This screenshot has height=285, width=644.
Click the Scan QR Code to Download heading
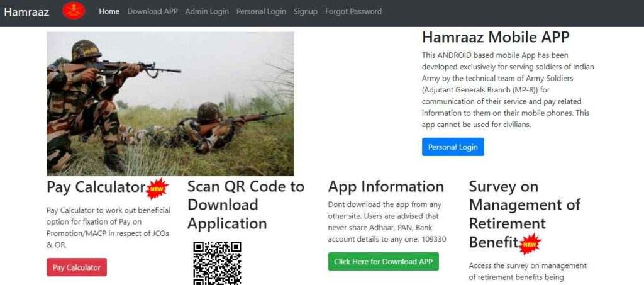[246, 205]
